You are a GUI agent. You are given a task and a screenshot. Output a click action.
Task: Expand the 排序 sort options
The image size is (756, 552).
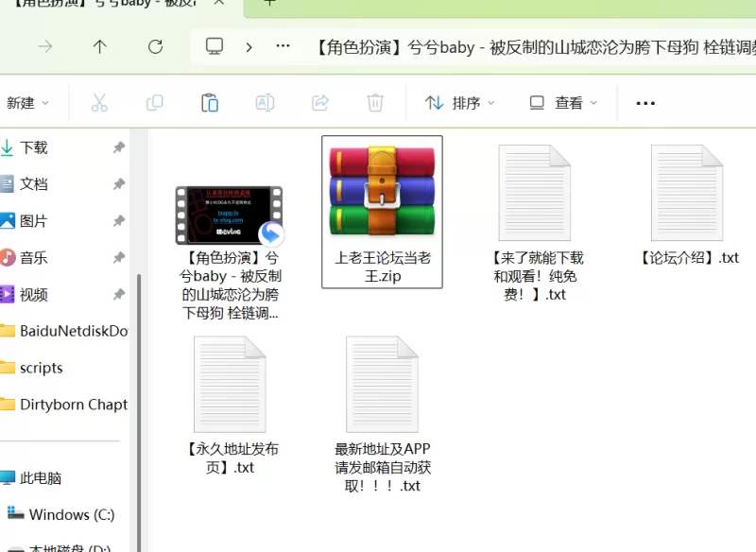pyautogui.click(x=459, y=103)
